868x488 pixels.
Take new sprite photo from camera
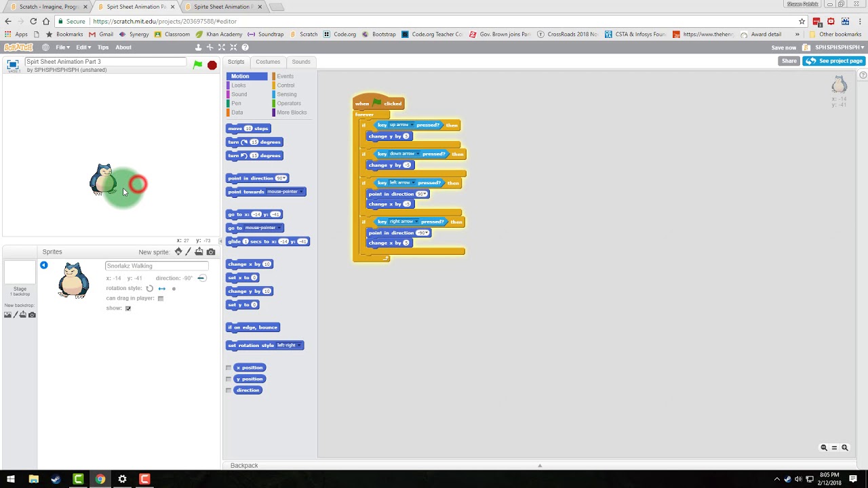211,251
